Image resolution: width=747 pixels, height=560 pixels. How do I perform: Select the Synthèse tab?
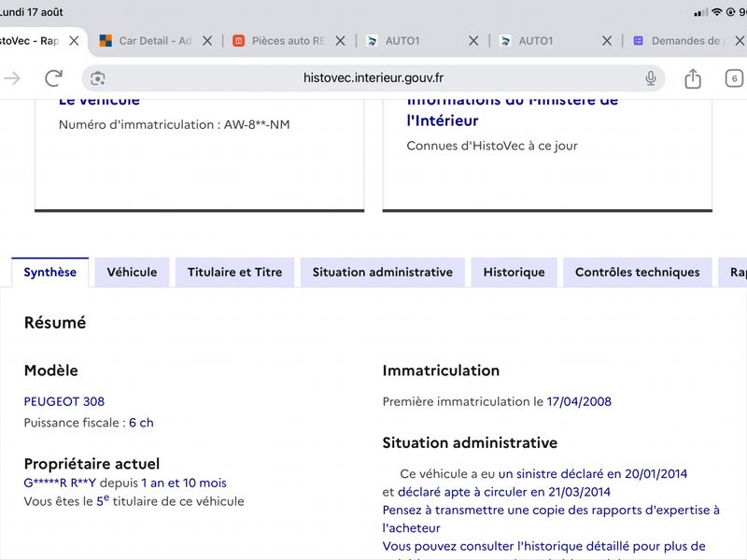click(50, 273)
